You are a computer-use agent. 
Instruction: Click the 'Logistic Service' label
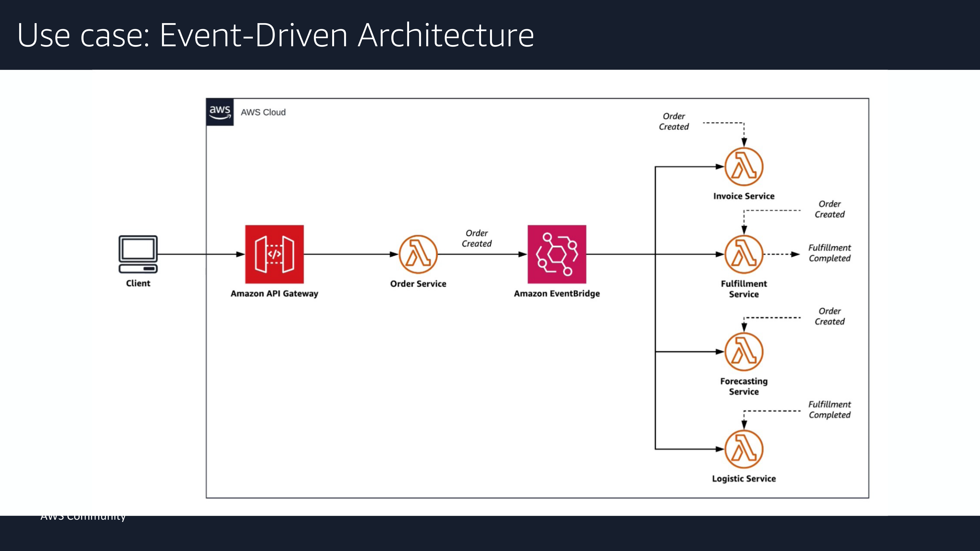click(744, 479)
